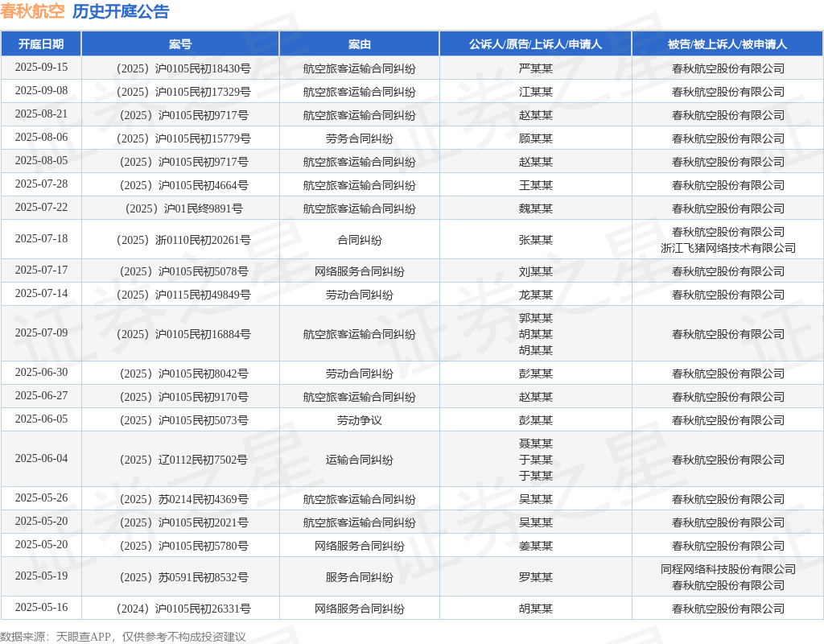This screenshot has width=824, height=644.
Task: Click the date 2025-07-22
Action: [x=41, y=207]
